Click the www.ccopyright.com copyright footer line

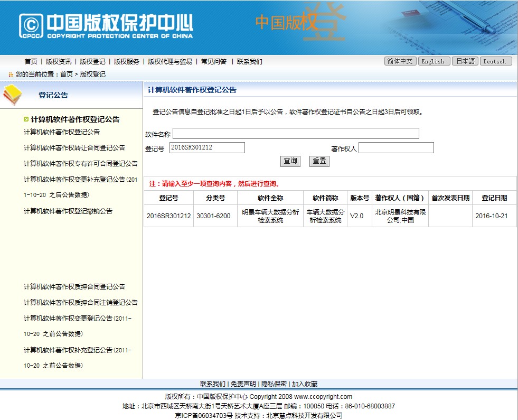coord(259,397)
